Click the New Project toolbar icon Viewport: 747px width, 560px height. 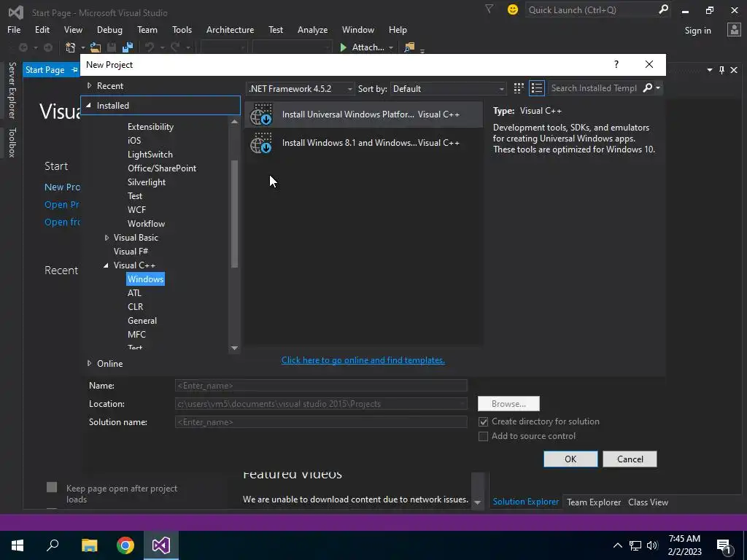click(71, 47)
